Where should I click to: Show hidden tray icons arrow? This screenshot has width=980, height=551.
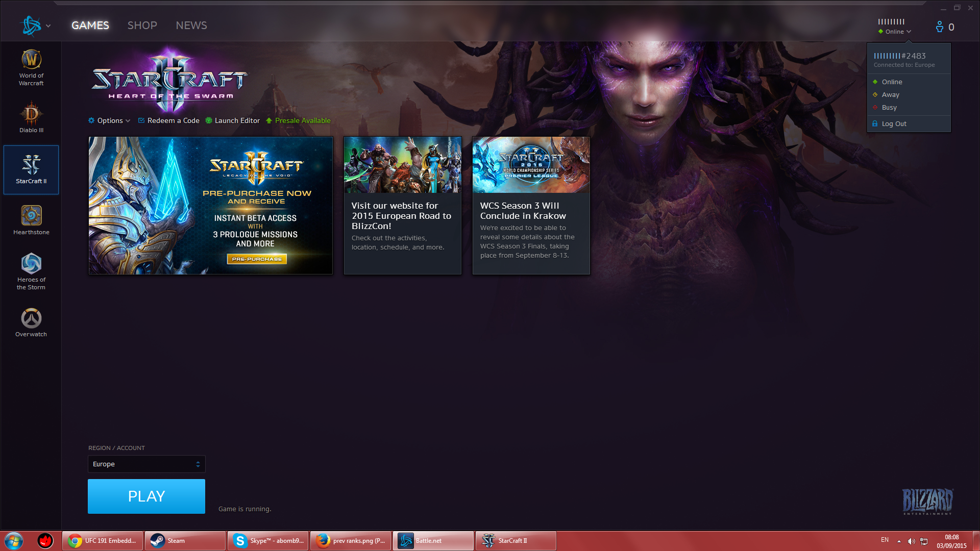click(899, 541)
